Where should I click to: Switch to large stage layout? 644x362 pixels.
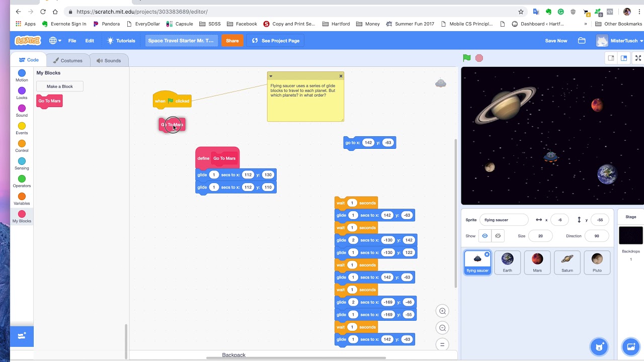(x=624, y=58)
